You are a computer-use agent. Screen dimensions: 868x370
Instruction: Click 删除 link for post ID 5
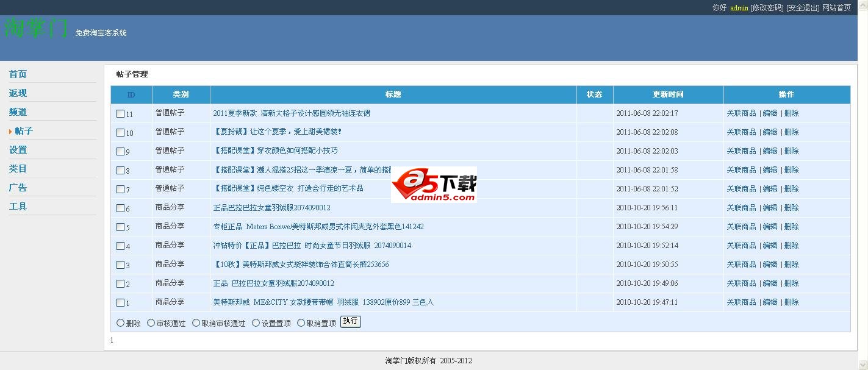[791, 227]
